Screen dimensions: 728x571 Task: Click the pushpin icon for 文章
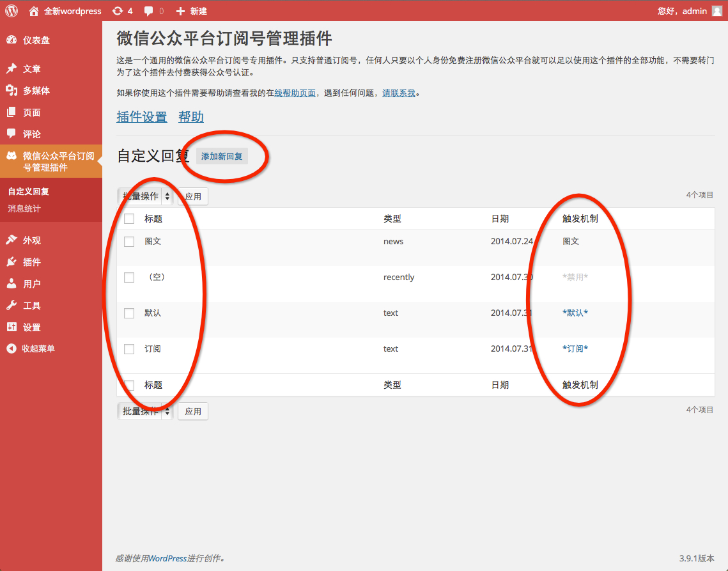[x=12, y=69]
